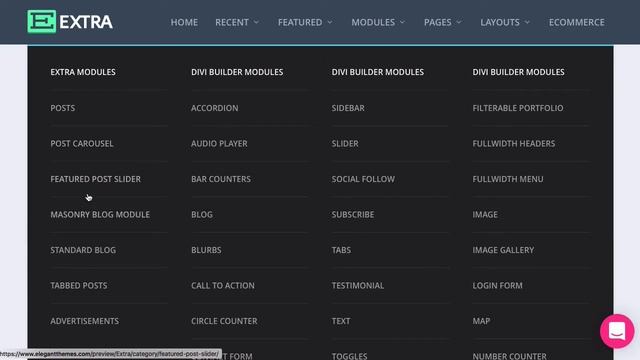Go to Tabbed Posts module
This screenshot has height=360, width=640.
coord(79,286)
